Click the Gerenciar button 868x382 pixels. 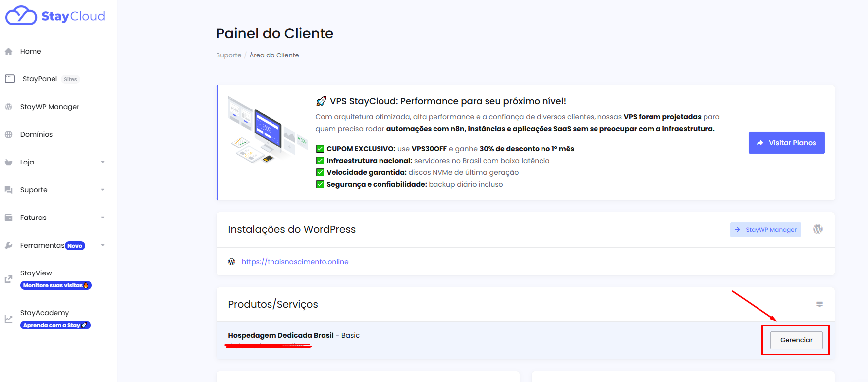coord(796,340)
